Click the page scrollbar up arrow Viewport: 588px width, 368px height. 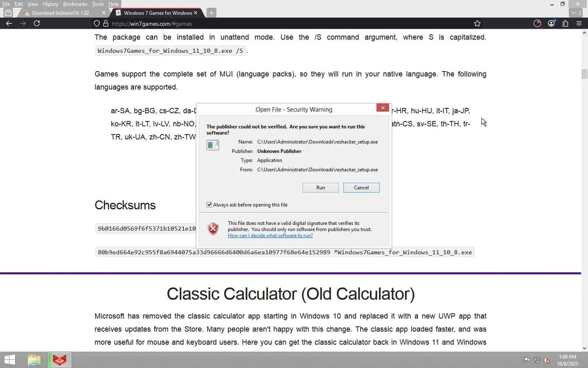[x=584, y=33]
